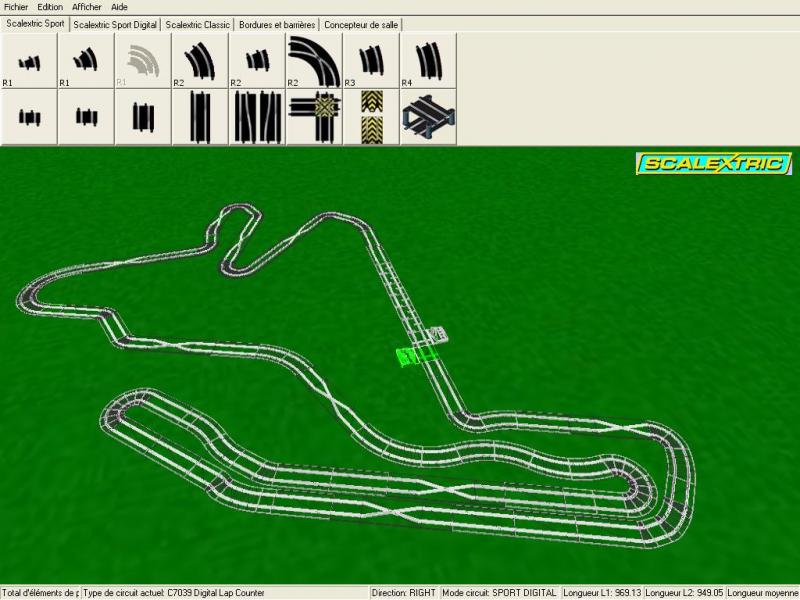Pick the greyed-out R1 curve piece
The height and width of the screenshot is (600, 800).
(x=143, y=60)
